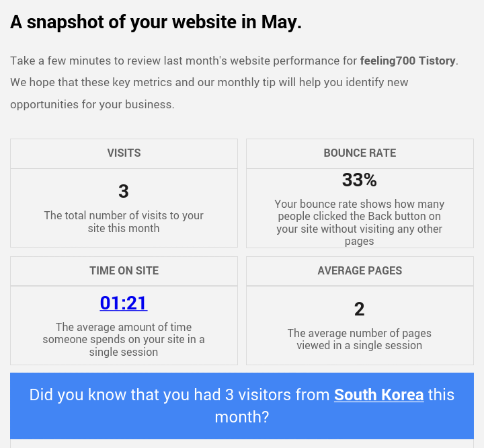Open the 01:21 time on site link
The height and width of the screenshot is (448, 484).
click(124, 303)
